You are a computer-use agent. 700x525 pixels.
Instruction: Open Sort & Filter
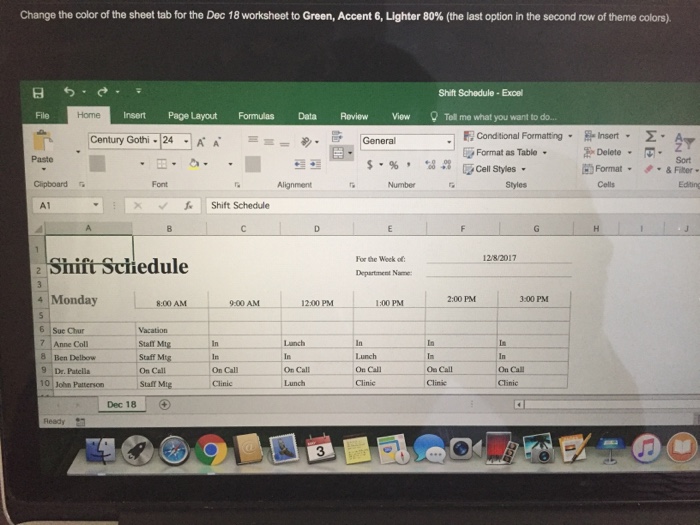coord(683,154)
